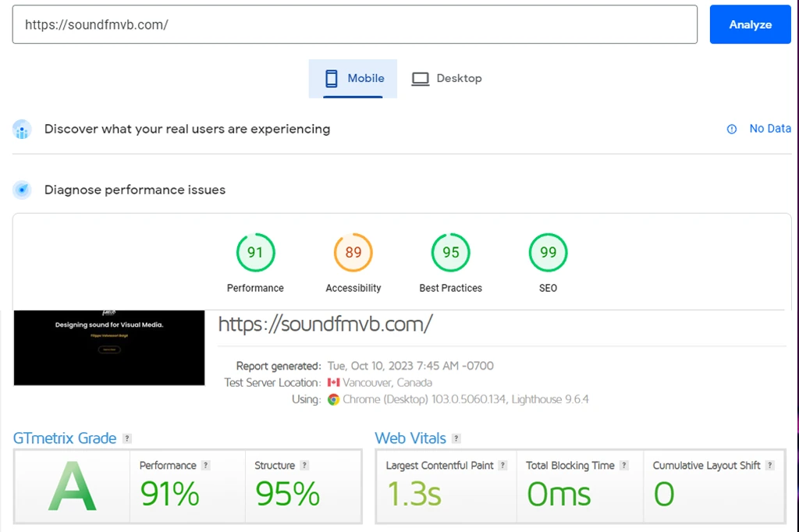Image resolution: width=799 pixels, height=532 pixels.
Task: Click the Performance gauge showing 91
Action: tap(255, 252)
